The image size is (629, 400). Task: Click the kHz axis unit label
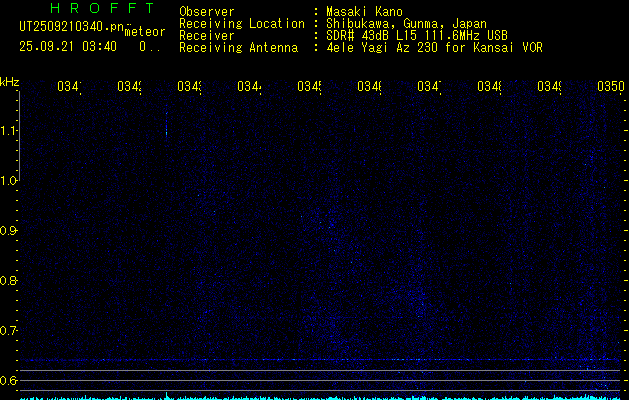pos(10,82)
